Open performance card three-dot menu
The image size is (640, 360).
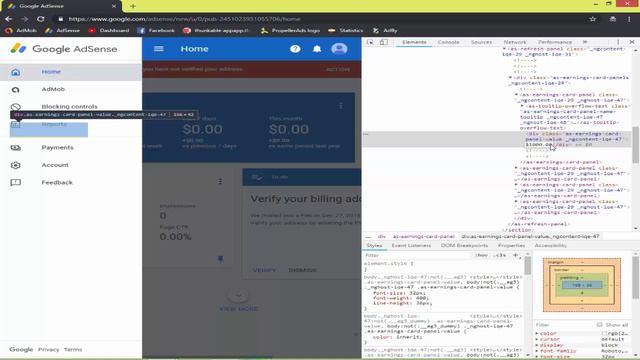click(x=220, y=181)
